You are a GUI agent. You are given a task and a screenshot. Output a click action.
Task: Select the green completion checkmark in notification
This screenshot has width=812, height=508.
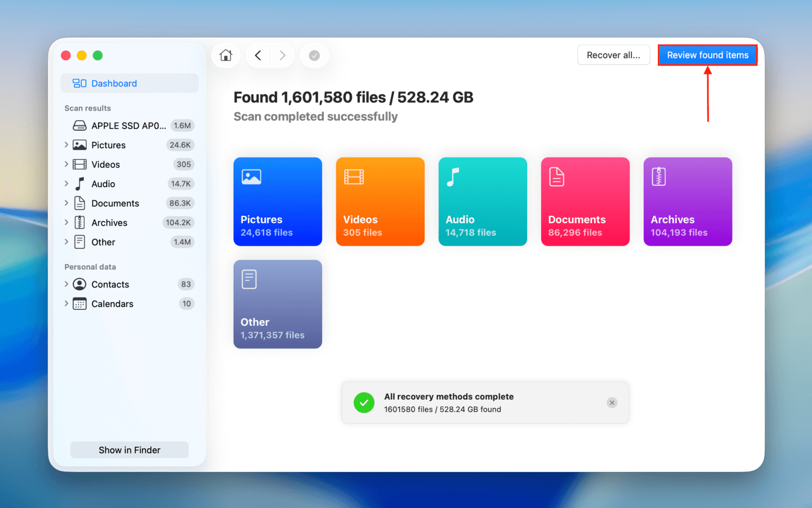[363, 402]
